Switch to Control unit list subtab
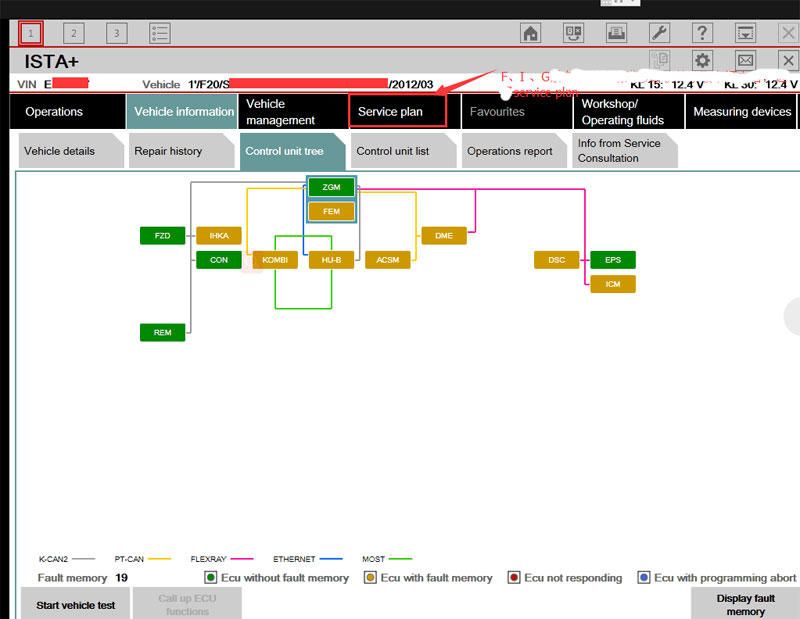The height and width of the screenshot is (619, 800). [404, 151]
